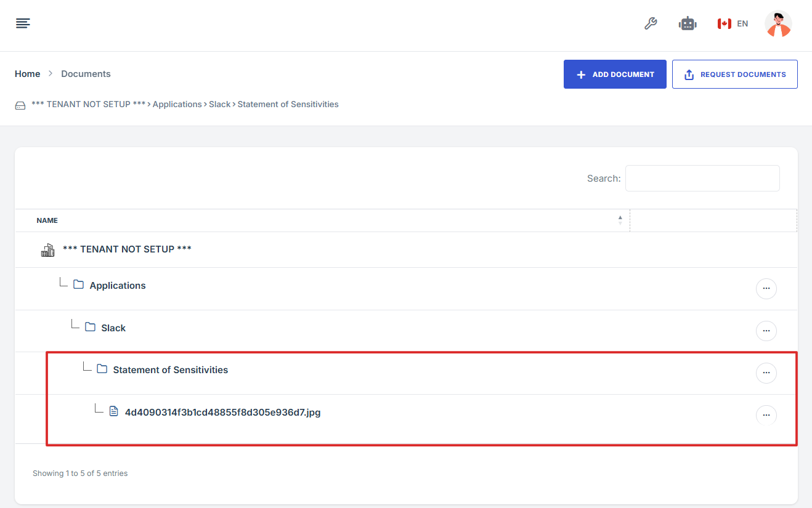The height and width of the screenshot is (508, 812).
Task: Go to Home in breadcrumb
Action: pos(27,74)
